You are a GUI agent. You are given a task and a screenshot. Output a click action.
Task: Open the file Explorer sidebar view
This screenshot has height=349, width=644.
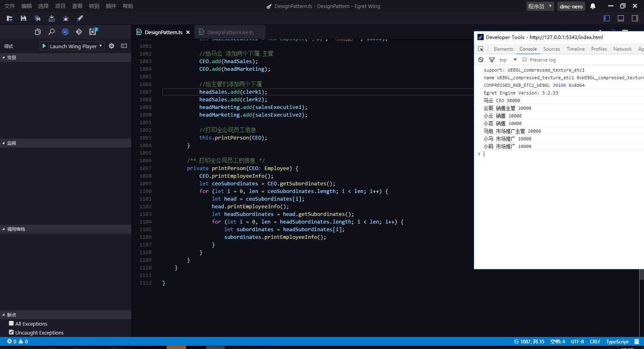[x=37, y=32]
